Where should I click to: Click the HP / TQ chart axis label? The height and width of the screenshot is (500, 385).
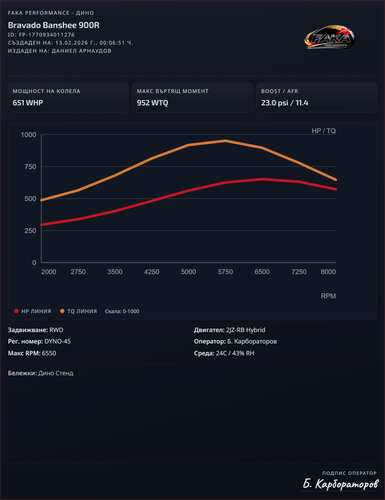[x=323, y=131]
